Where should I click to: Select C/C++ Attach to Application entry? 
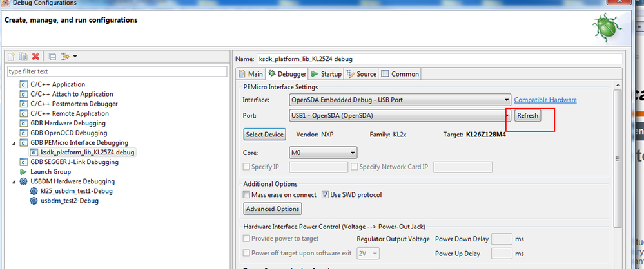[72, 94]
